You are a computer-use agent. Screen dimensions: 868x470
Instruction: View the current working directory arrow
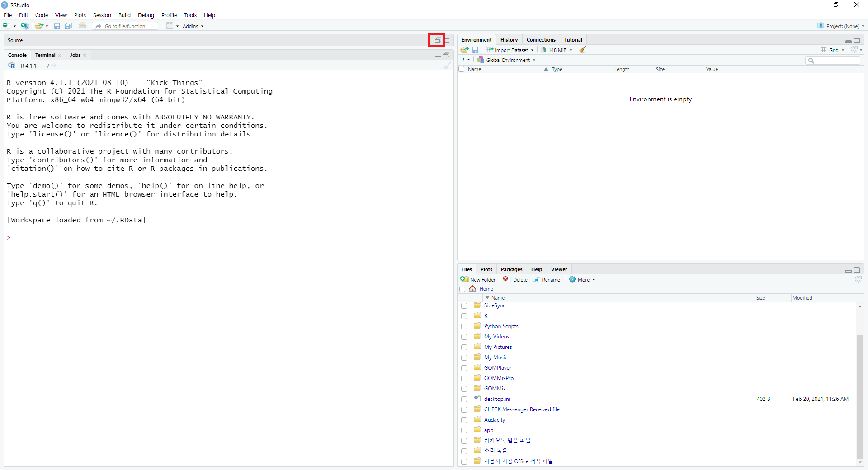tap(54, 66)
